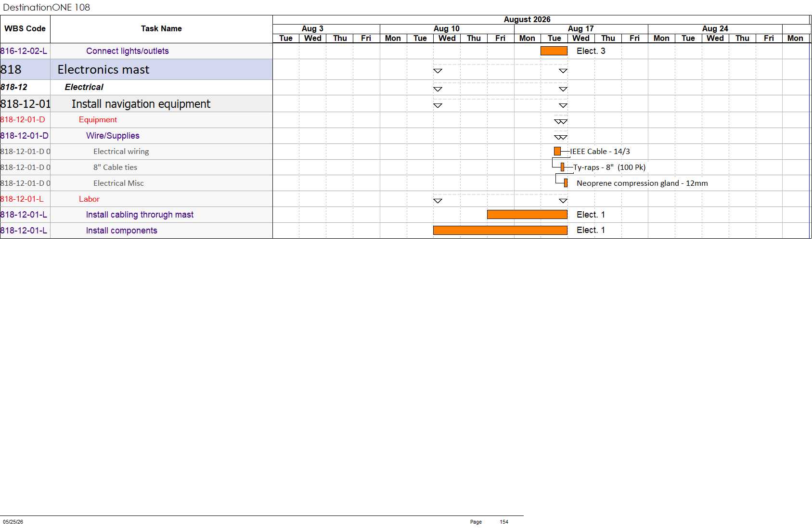
Task: Click the 05/25/26 date footer
Action: [13, 522]
